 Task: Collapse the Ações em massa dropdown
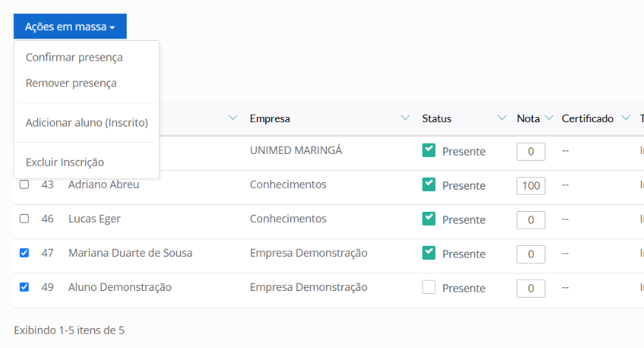(70, 26)
